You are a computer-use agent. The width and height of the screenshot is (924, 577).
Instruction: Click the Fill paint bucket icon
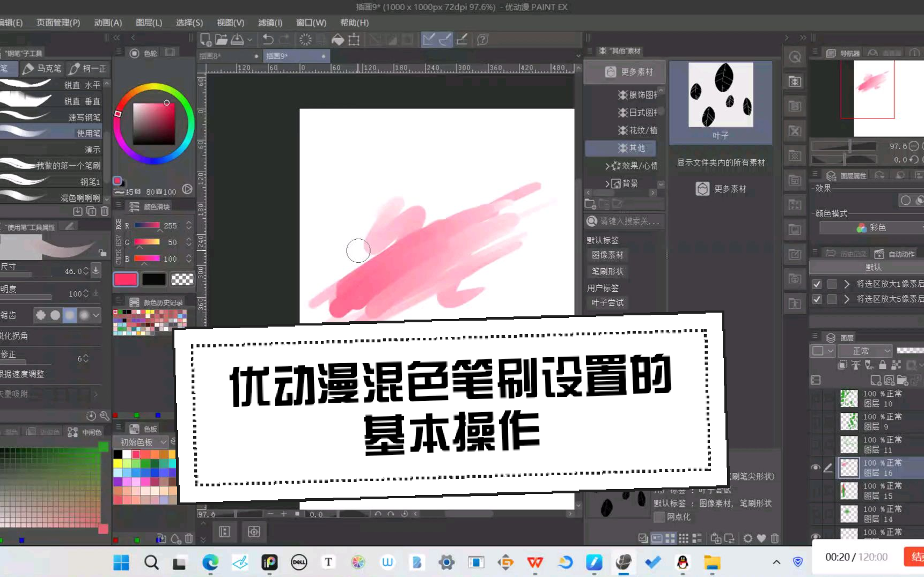(x=338, y=40)
